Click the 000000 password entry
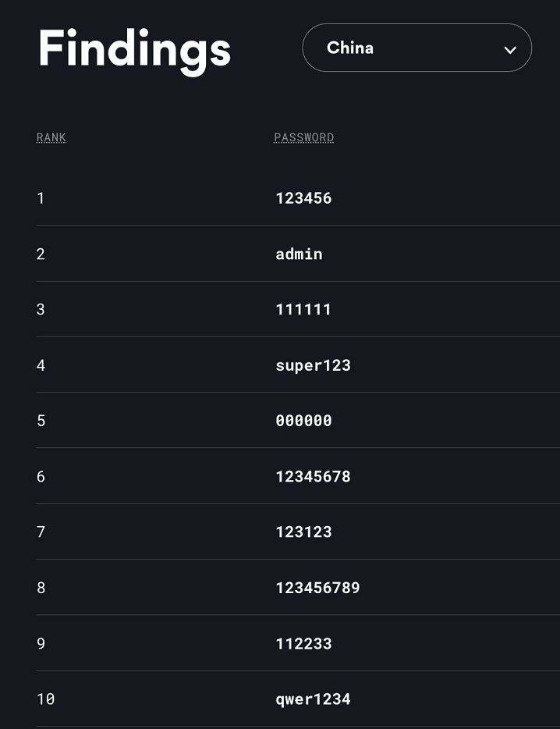Viewport: 560px width, 729px height. tap(303, 421)
